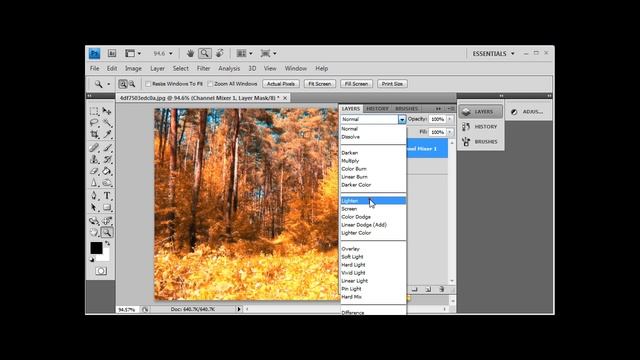Select the History Brush tool
The height and width of the screenshot is (360, 640).
(x=107, y=160)
